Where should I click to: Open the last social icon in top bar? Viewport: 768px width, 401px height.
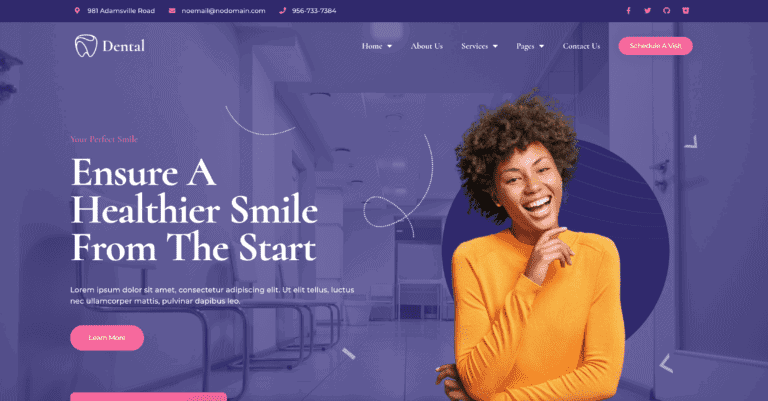(x=686, y=11)
